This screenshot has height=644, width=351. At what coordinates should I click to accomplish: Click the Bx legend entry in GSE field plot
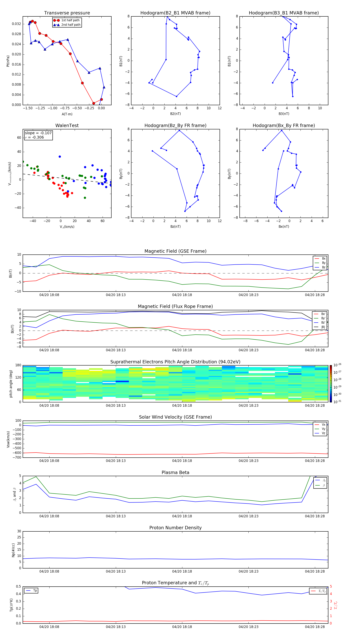click(x=320, y=259)
